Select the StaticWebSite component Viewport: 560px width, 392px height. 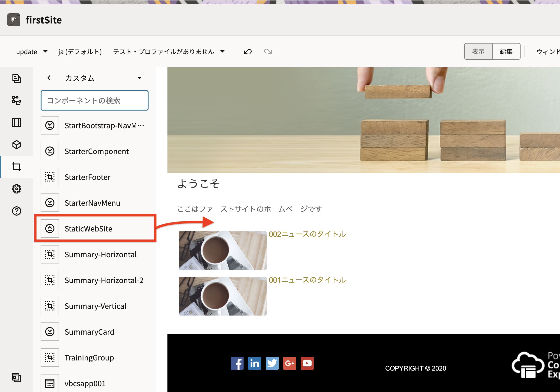point(88,228)
